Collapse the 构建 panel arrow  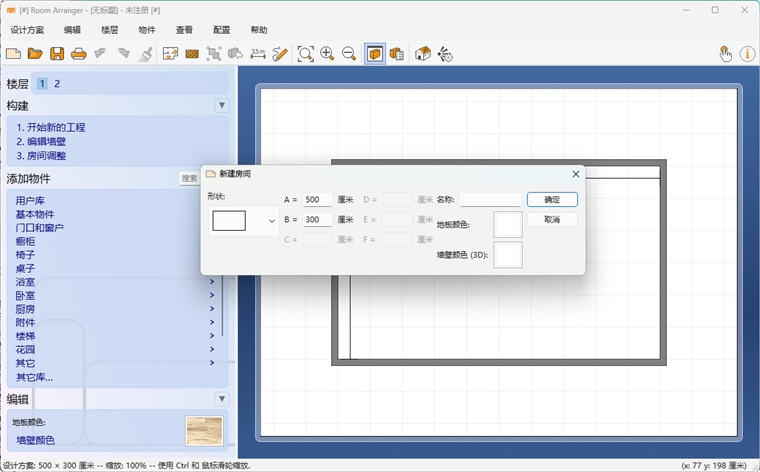pyautogui.click(x=222, y=105)
